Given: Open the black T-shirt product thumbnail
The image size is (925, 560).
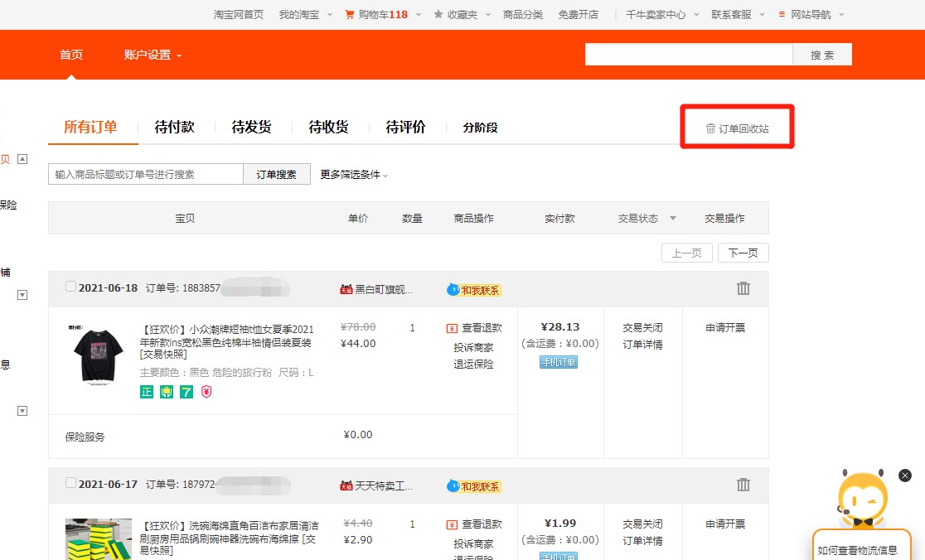Looking at the screenshot, I should point(98,355).
